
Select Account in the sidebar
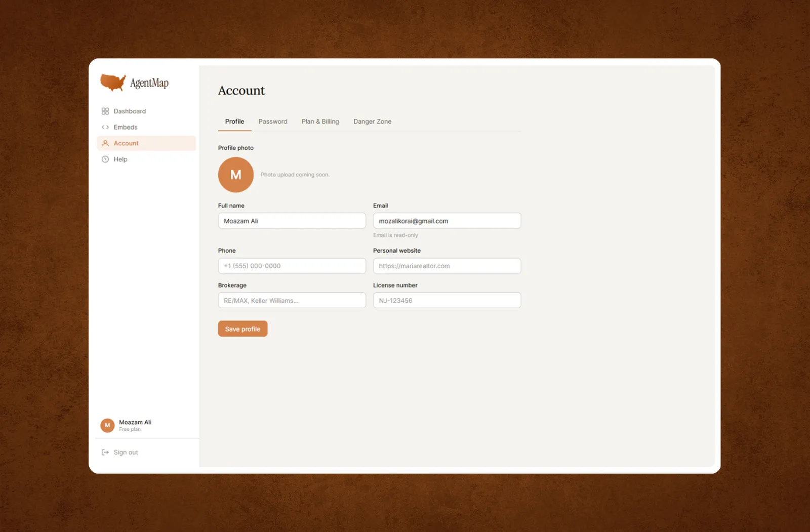point(146,143)
